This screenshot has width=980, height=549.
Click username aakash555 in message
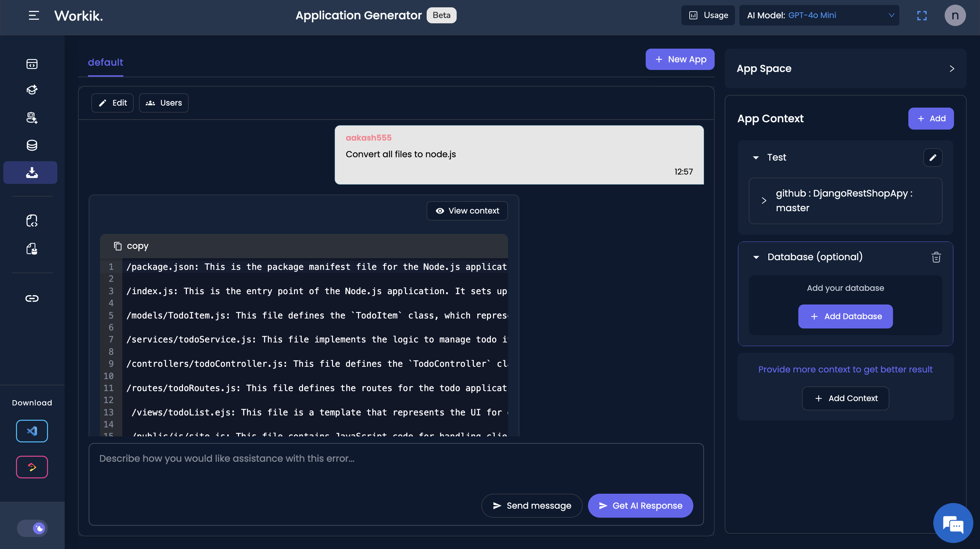pos(368,138)
